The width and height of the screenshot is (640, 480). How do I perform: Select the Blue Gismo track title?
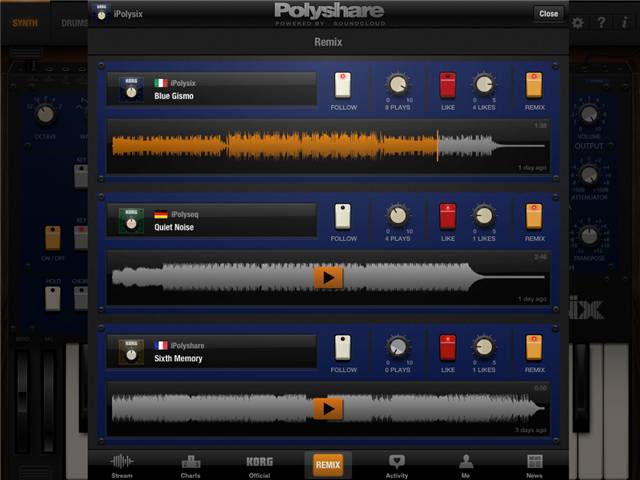(174, 96)
